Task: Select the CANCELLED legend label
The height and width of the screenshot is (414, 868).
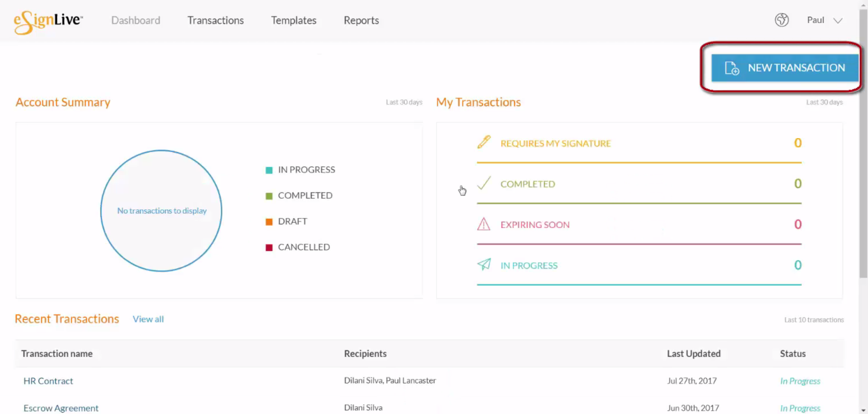Action: point(304,247)
